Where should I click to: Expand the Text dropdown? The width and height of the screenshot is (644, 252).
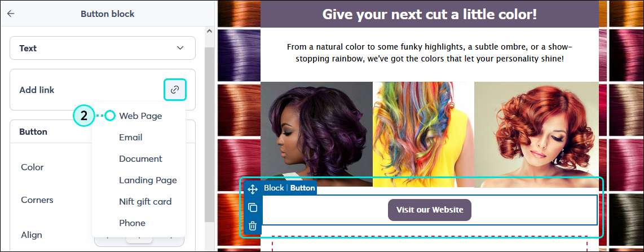[103, 48]
